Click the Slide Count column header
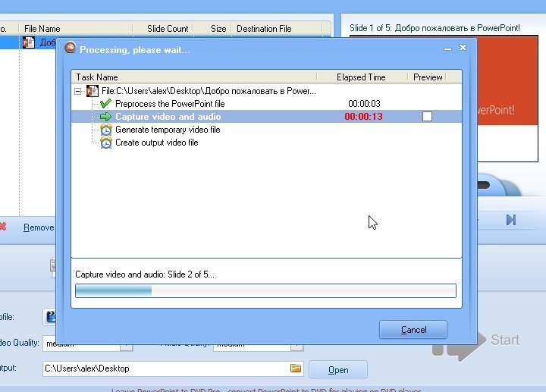The width and height of the screenshot is (546, 392). (x=163, y=29)
